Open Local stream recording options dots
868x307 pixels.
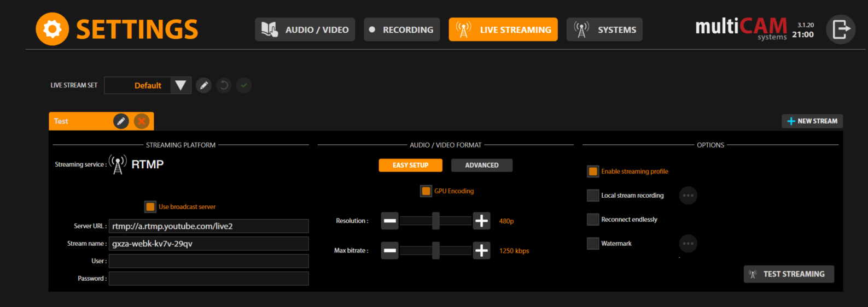pos(688,196)
